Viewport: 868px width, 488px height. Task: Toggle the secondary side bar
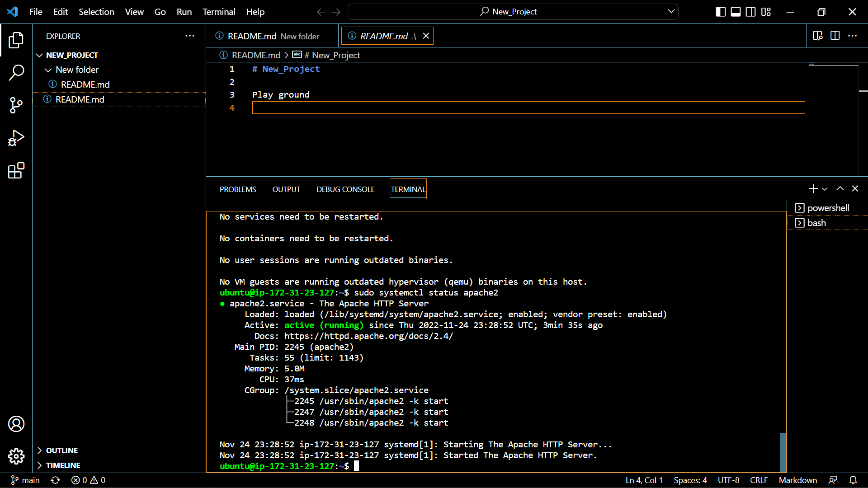(750, 12)
